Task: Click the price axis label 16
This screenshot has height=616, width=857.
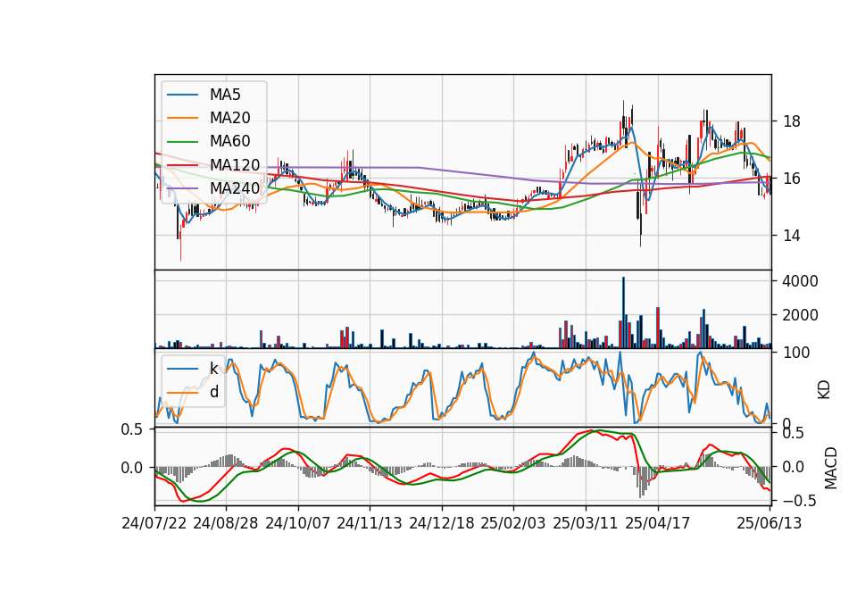Action: coord(792,179)
